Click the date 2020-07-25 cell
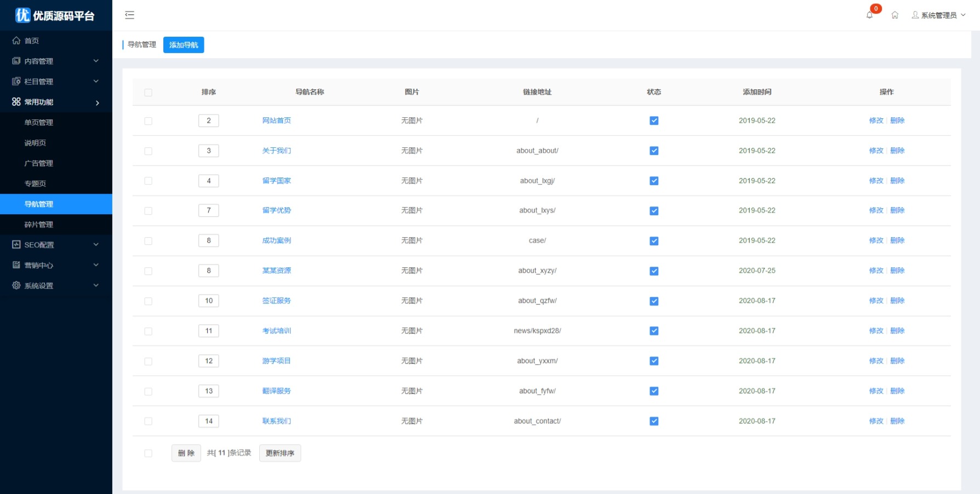The width and height of the screenshot is (980, 494). (757, 271)
